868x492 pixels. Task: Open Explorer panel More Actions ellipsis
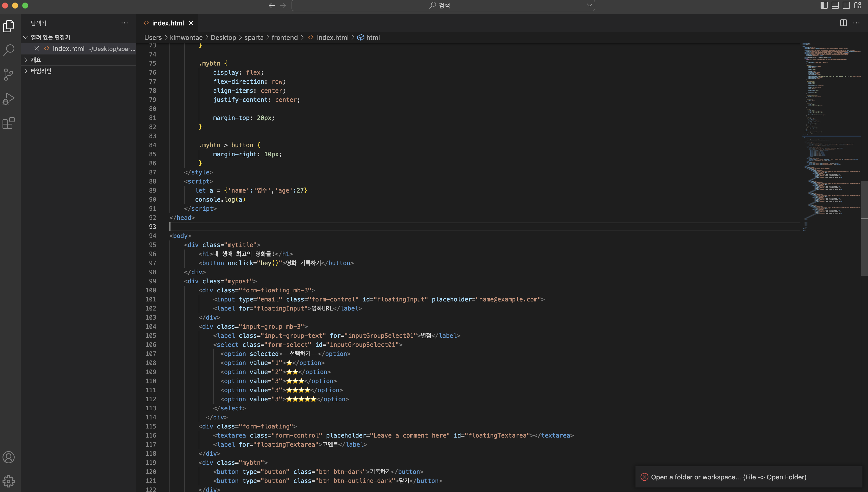(x=124, y=23)
